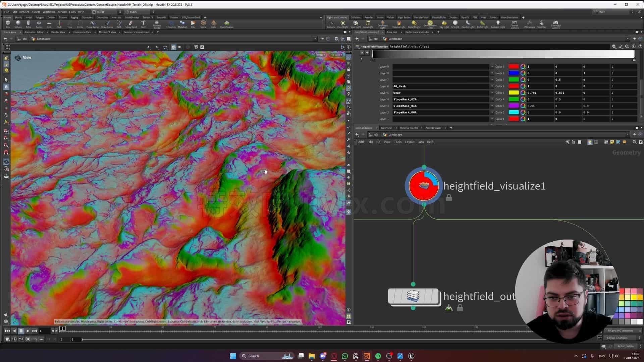Add a Sky Light from shelf
Image resolution: width=644 pixels, height=362 pixels.
pos(444,24)
